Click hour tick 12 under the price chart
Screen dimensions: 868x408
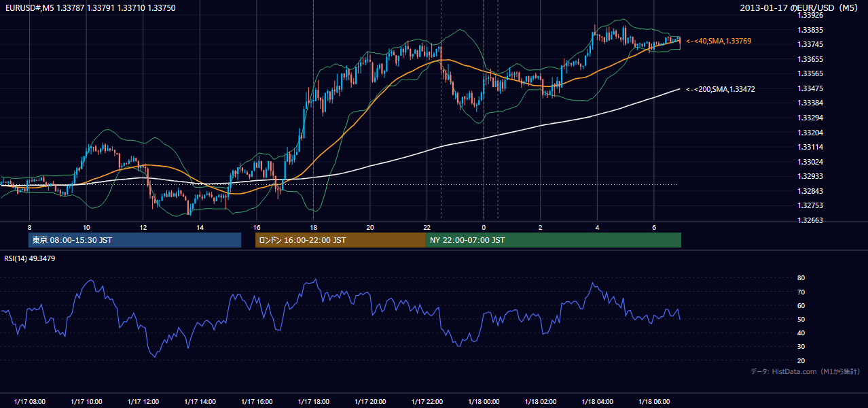143,227
